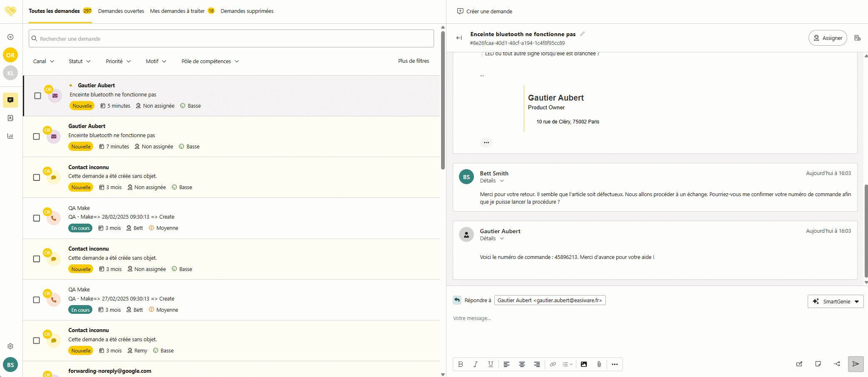Screen dimensions: 868x377
Task: Switch to the Demandes ouvertes tab
Action: tap(121, 11)
